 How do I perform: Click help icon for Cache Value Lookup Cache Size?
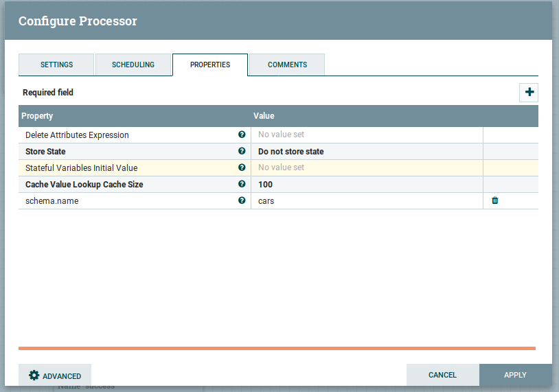click(x=242, y=184)
